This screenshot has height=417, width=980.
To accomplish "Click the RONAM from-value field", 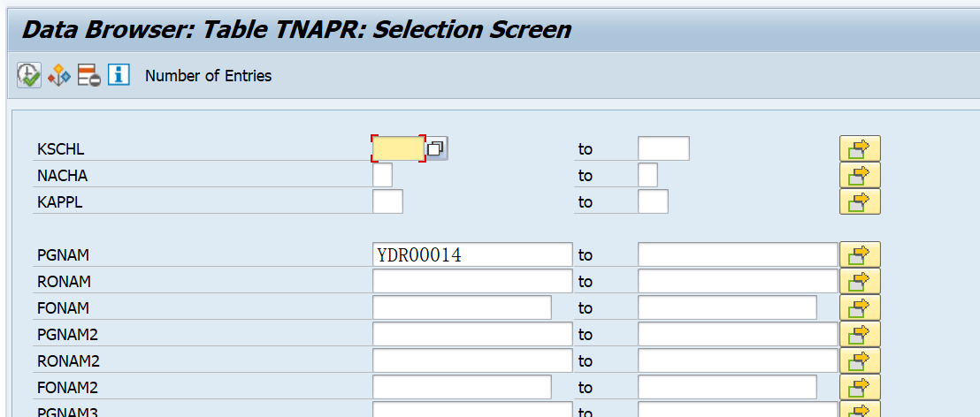I will point(472,281).
